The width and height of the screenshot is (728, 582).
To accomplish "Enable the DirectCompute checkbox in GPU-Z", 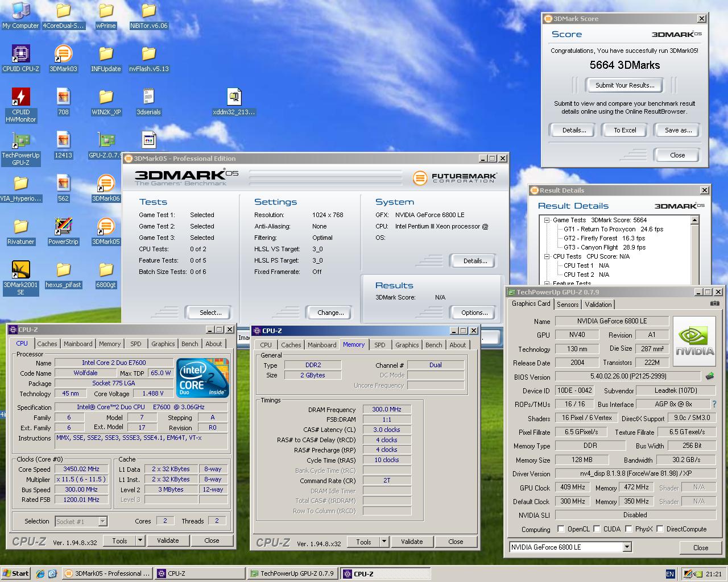I will [660, 529].
